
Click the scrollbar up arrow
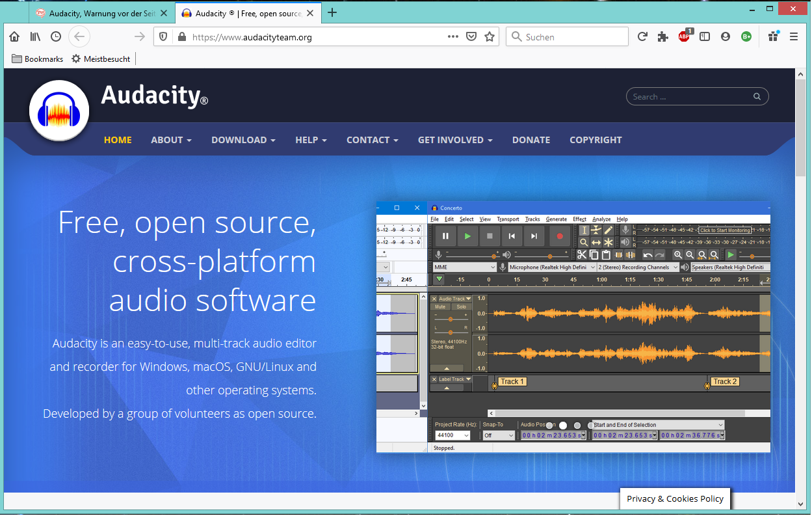pos(800,74)
